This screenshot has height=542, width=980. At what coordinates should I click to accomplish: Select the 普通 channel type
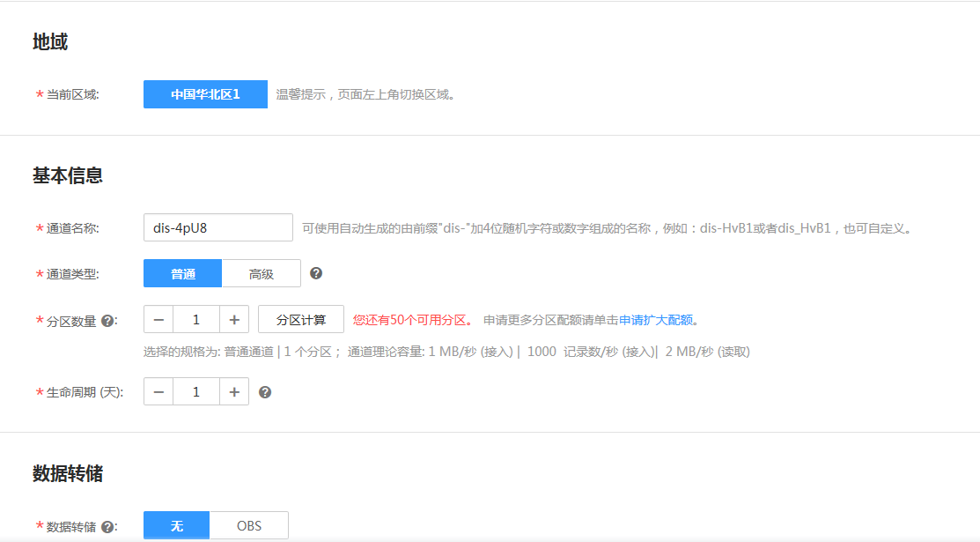coord(182,273)
